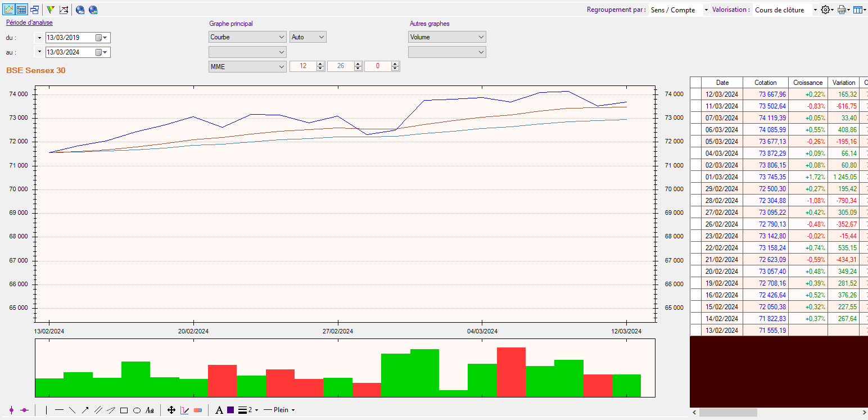Open the printer icon menu
The height and width of the screenshot is (420, 868).
tap(843, 10)
